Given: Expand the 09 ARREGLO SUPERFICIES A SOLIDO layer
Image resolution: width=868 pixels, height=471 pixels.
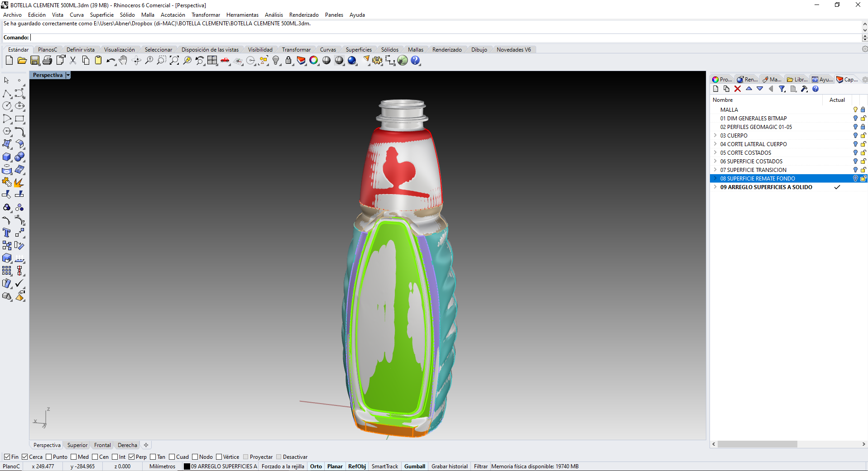Looking at the screenshot, I should 715,187.
